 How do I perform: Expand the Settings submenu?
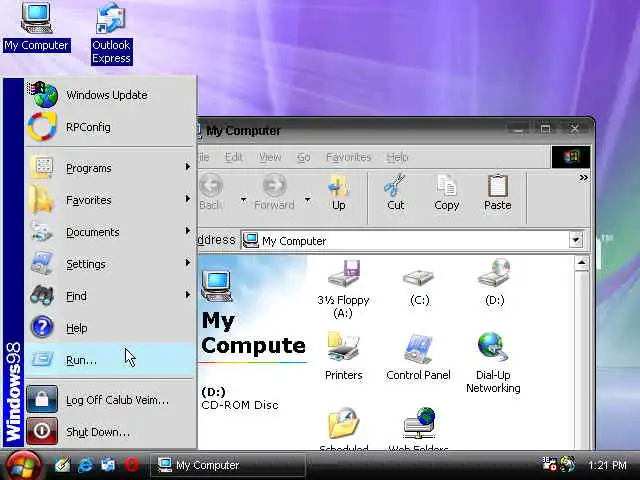(110, 264)
